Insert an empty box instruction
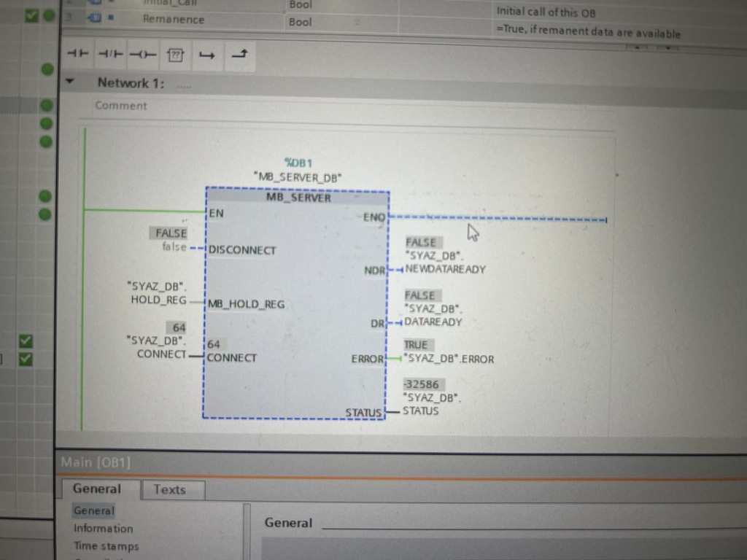Screen dimensions: 747x560 click(x=175, y=55)
